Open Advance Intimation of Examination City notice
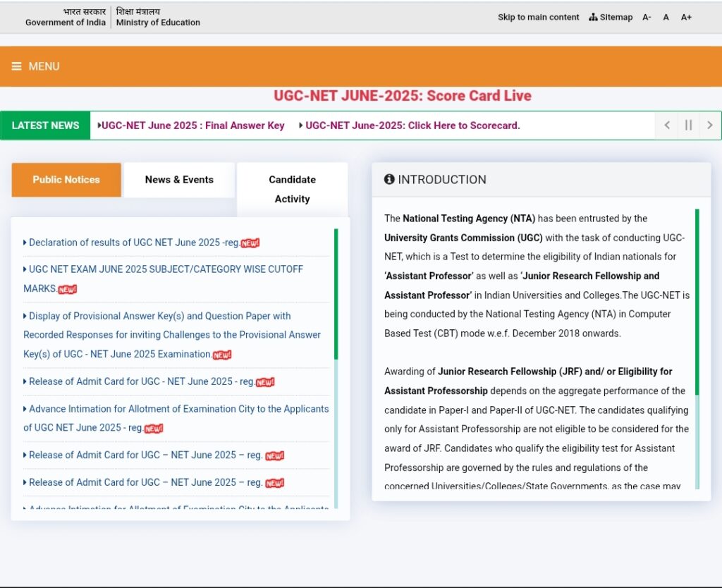The width and height of the screenshot is (722, 588). pyautogui.click(x=176, y=418)
